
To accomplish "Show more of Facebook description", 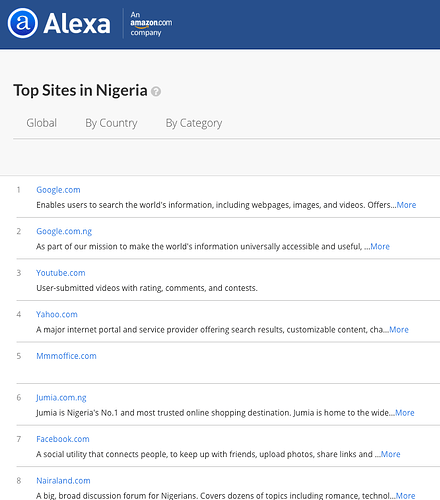I will [391, 454].
